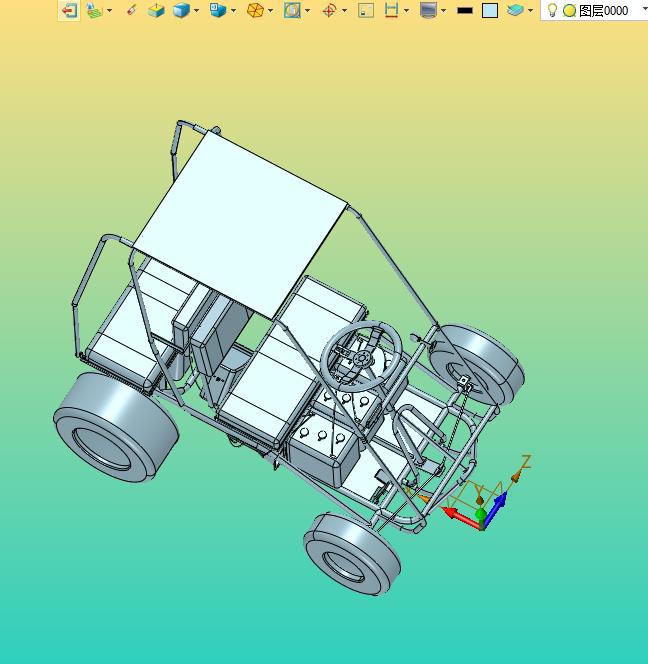648x664 pixels.
Task: Click the black line style swatch
Action: (465, 11)
